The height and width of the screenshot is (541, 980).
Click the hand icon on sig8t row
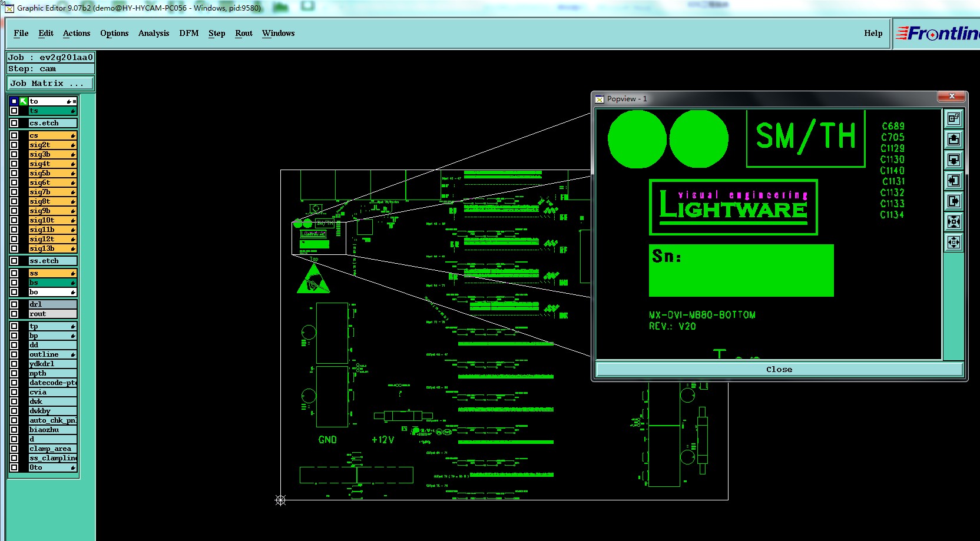point(73,202)
